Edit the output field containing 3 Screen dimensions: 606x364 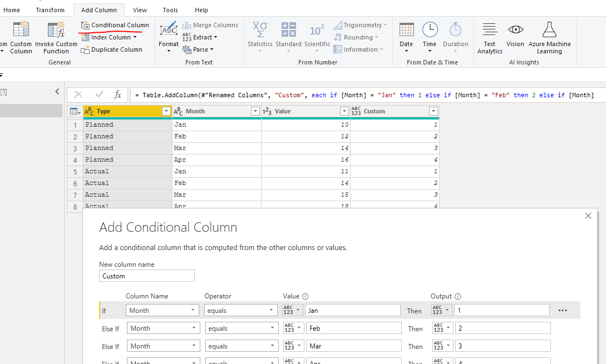coord(503,346)
